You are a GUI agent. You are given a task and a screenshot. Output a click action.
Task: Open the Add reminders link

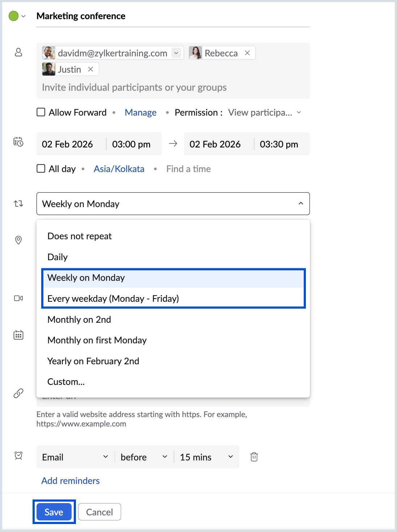click(71, 481)
